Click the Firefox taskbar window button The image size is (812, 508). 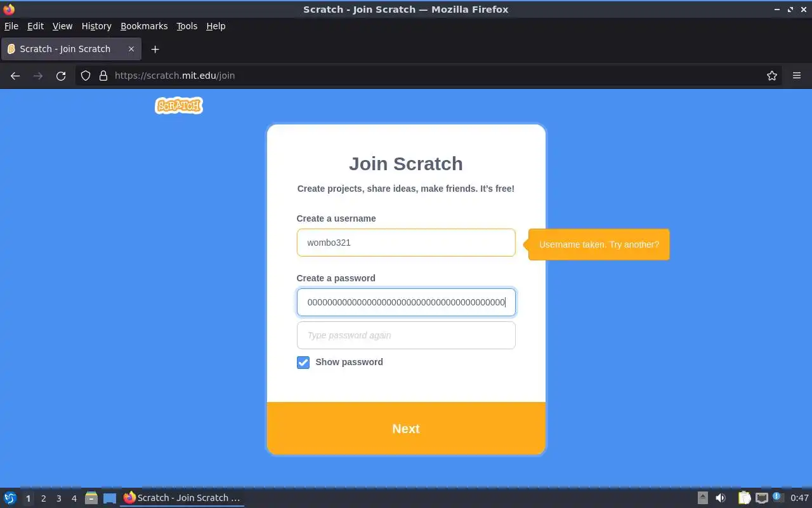(182, 498)
